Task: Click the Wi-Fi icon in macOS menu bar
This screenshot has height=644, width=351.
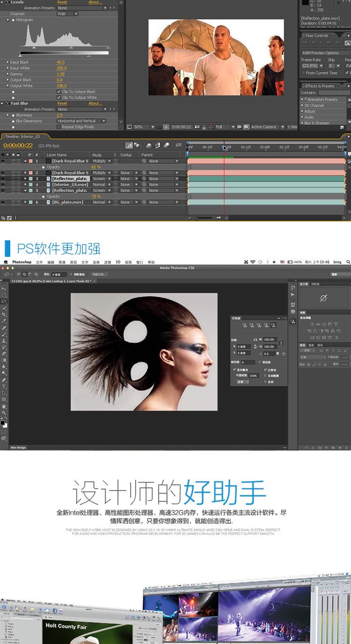Action: coord(253,262)
